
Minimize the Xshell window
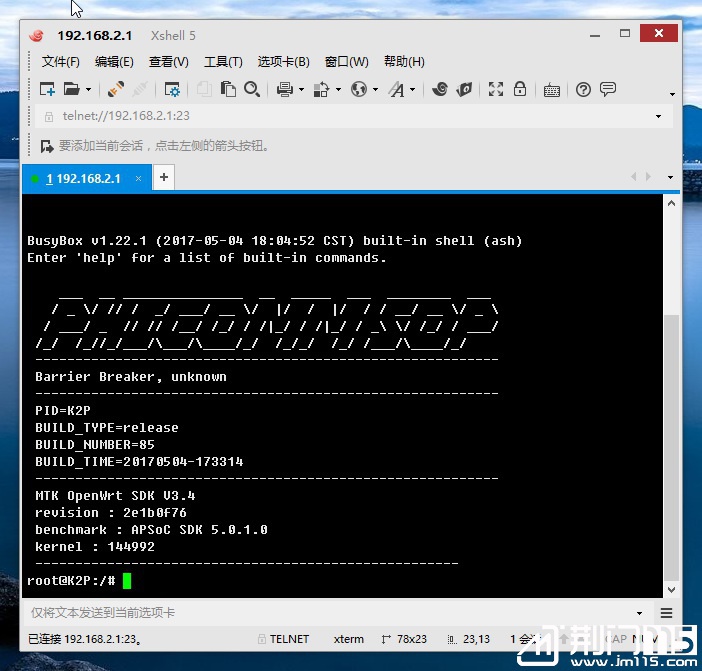click(595, 34)
